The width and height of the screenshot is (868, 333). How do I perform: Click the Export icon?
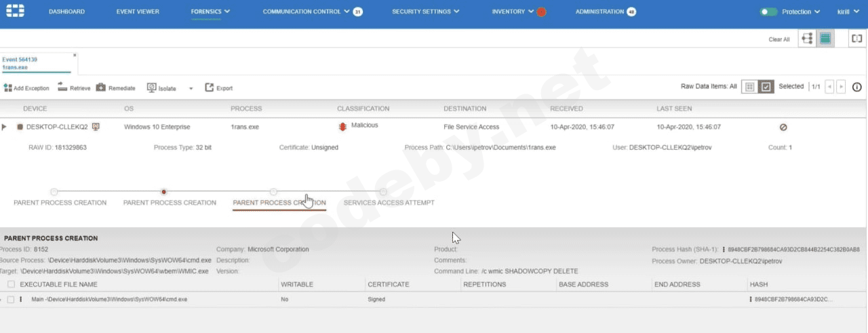[210, 87]
